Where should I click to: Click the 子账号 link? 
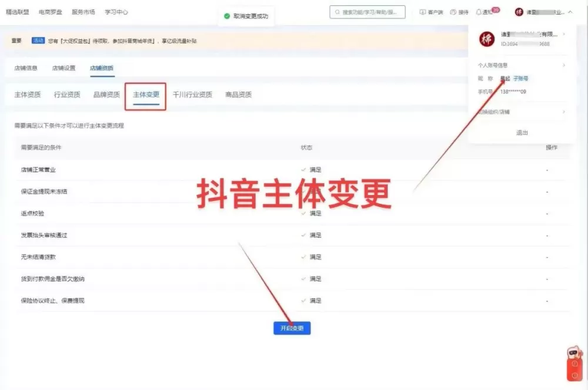click(x=520, y=78)
